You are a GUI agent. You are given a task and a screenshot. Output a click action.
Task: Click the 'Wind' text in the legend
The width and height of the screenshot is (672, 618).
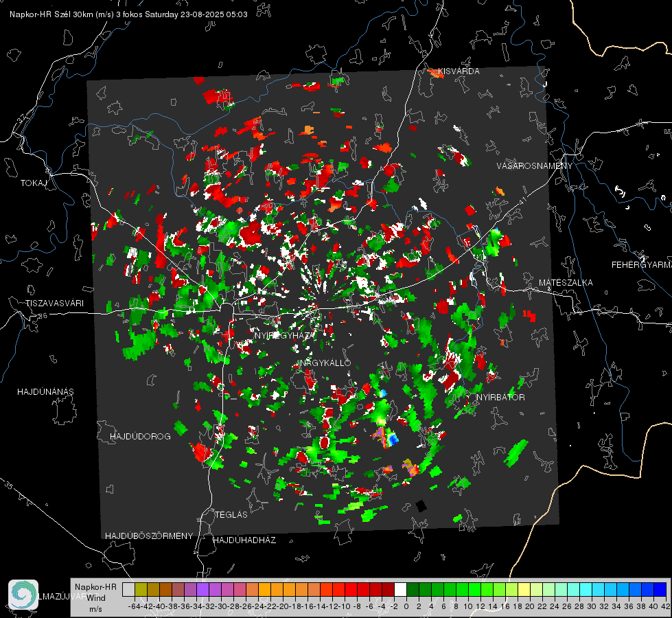[x=96, y=598]
